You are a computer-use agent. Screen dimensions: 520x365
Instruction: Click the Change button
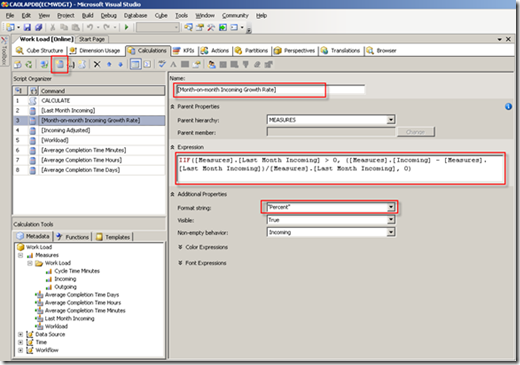tap(415, 132)
